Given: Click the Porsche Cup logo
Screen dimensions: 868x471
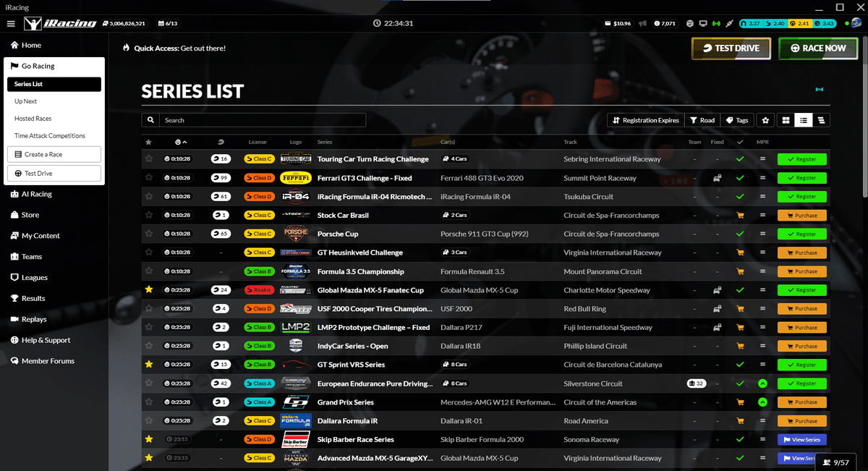Looking at the screenshot, I should point(296,234).
